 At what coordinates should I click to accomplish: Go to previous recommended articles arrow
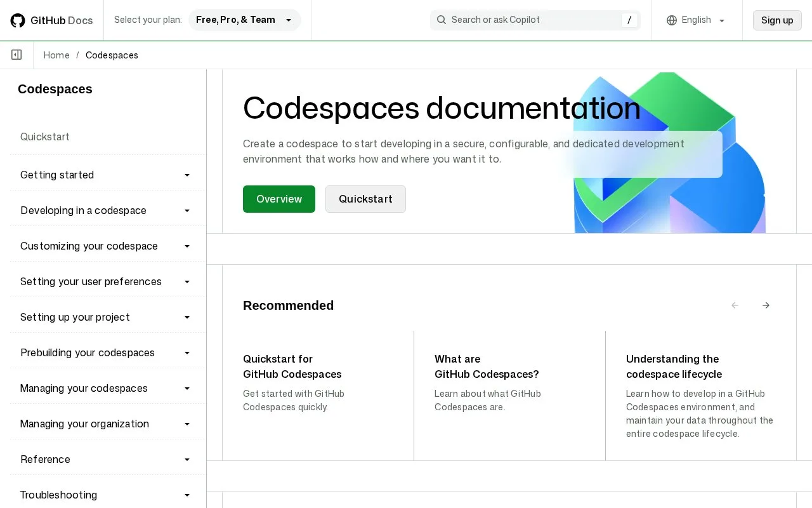735,305
